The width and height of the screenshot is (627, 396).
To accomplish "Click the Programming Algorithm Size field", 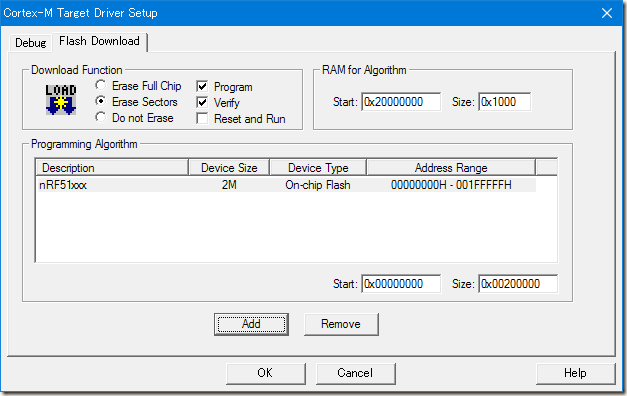I will pyautogui.click(x=518, y=284).
